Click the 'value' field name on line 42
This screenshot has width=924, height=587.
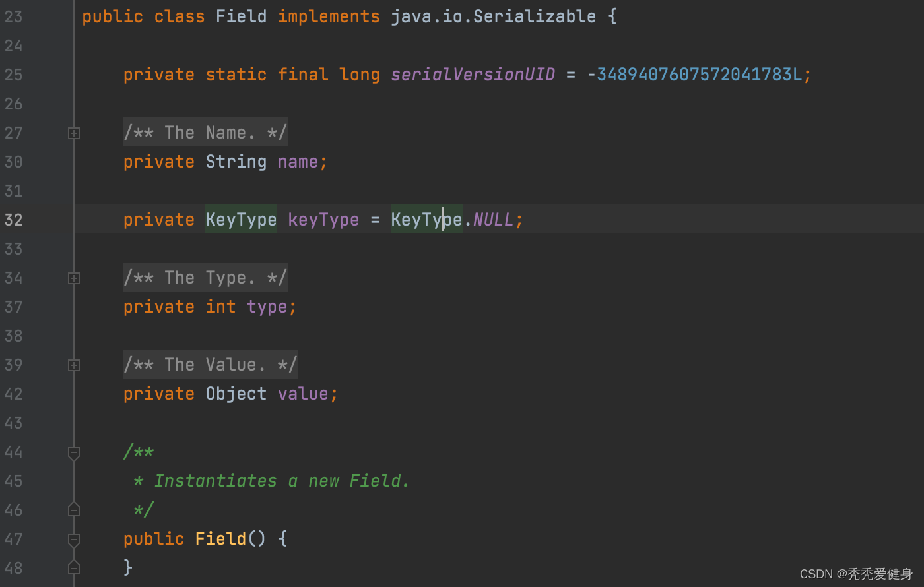303,394
